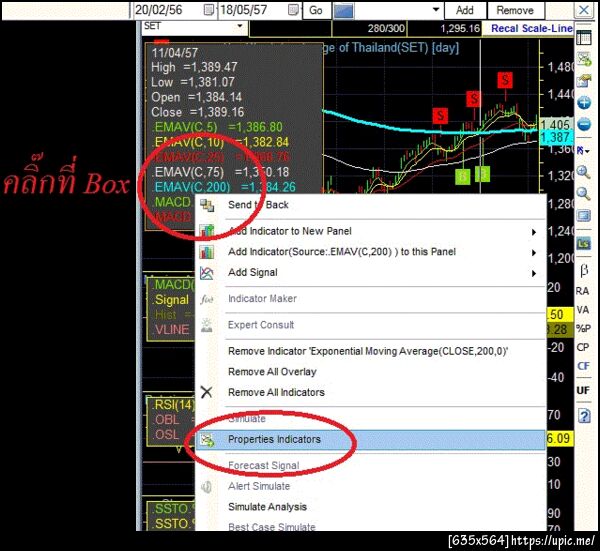Click the %P toolbar item

(583, 328)
